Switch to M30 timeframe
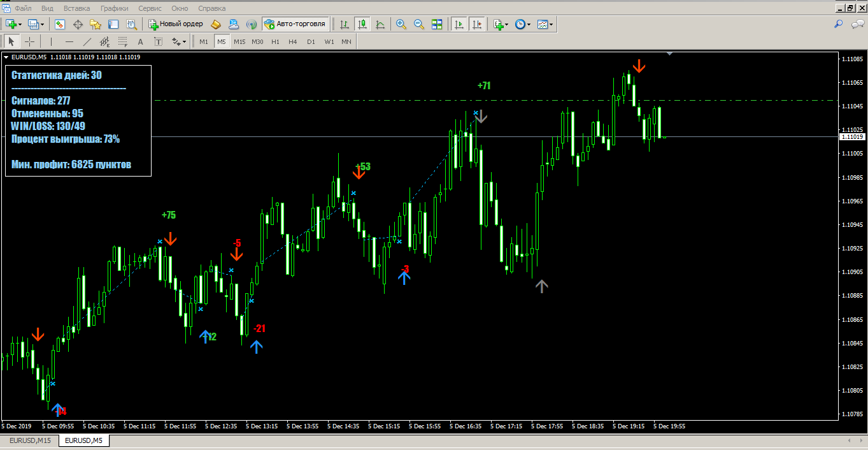 (257, 42)
